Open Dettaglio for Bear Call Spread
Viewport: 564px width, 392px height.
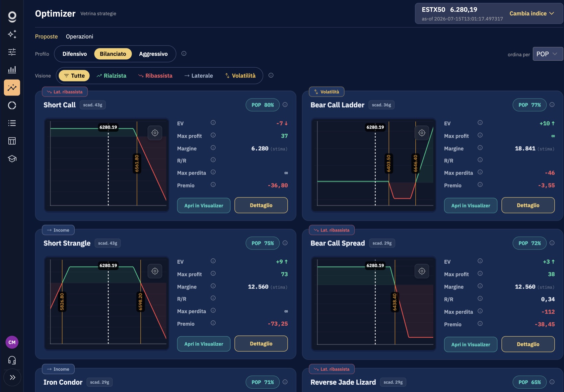(x=528, y=344)
